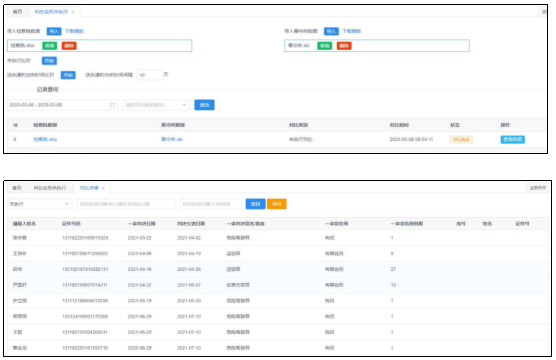The width and height of the screenshot is (556, 360).
Task: Focus the first date filter input in lower panel
Action: click(x=126, y=204)
